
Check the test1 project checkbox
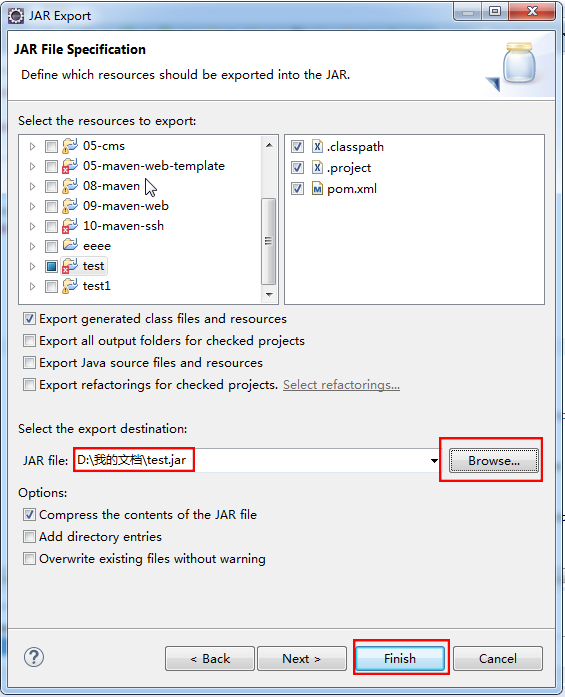[52, 286]
